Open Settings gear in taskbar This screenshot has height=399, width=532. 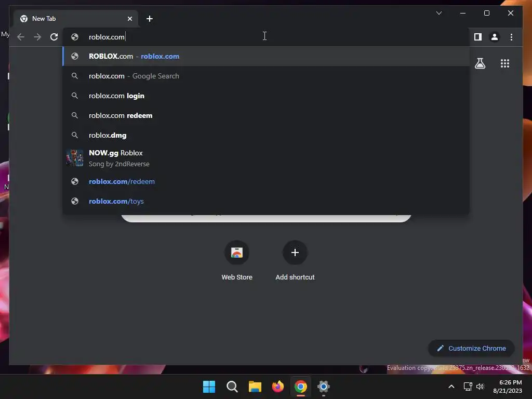pos(323,387)
